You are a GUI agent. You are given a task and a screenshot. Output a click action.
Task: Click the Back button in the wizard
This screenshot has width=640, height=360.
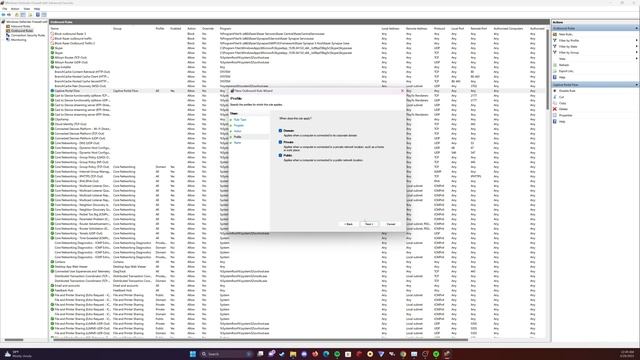point(348,224)
